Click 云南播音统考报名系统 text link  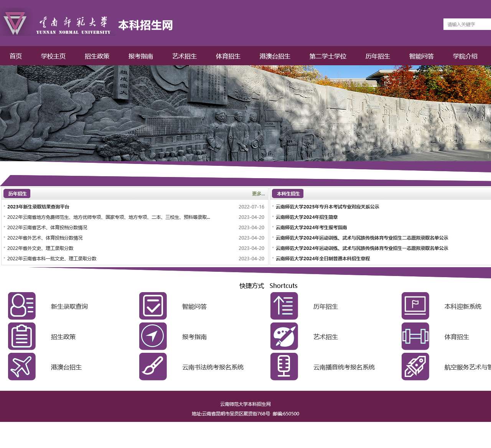(344, 367)
